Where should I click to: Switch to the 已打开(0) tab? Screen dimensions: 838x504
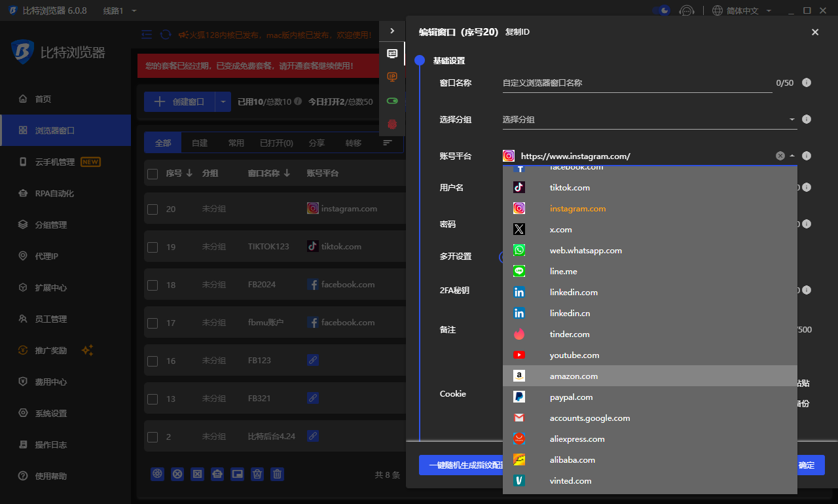[276, 143]
